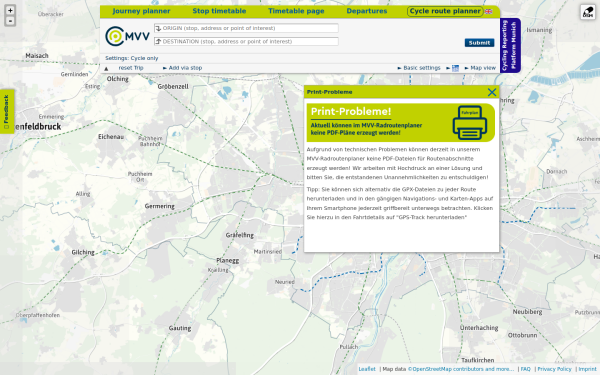600x375 pixels.
Task: Zoom out the map with minus button
Action: 10,21
